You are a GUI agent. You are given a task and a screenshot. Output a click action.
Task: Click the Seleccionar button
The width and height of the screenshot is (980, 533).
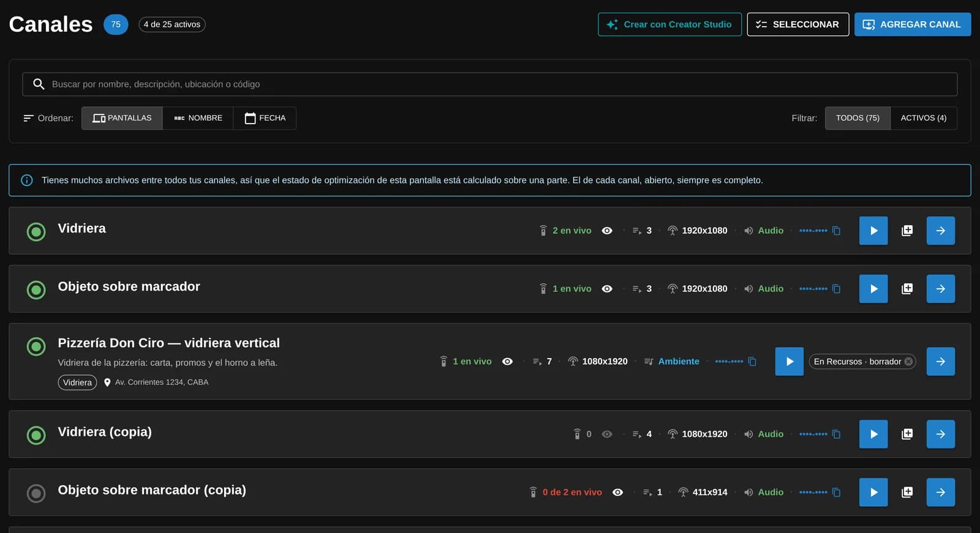pos(797,24)
